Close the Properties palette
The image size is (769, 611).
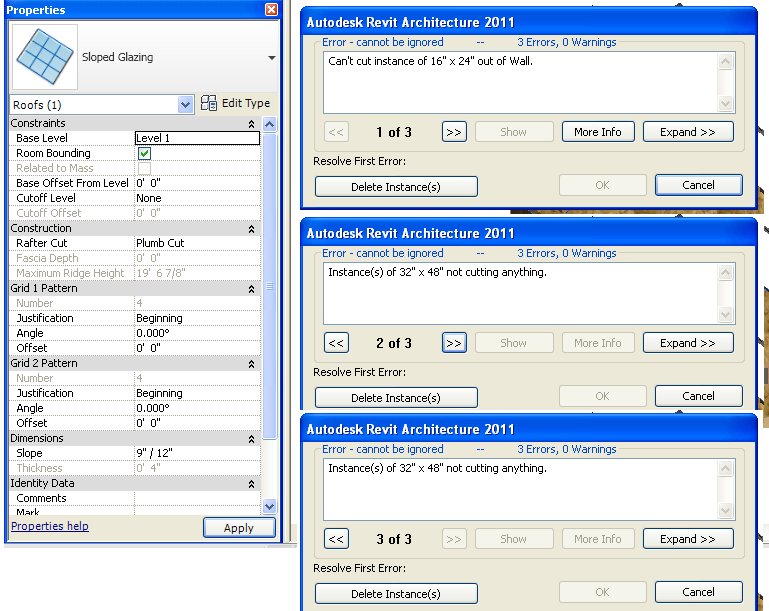point(271,9)
